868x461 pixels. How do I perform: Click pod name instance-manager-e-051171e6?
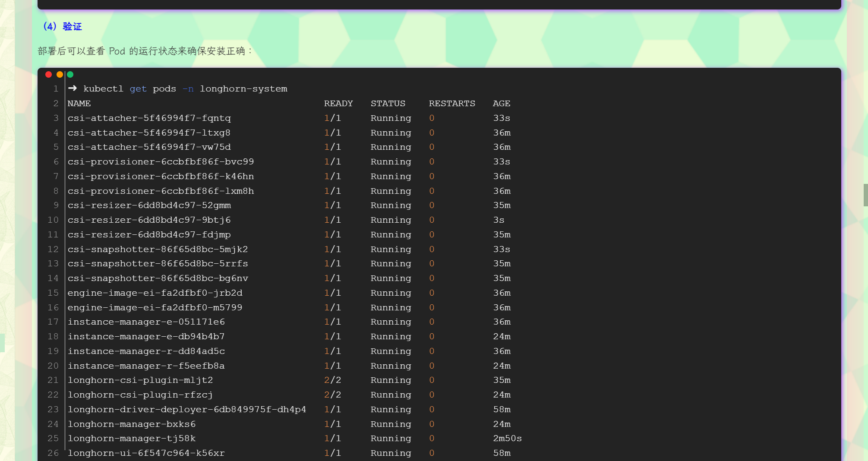pyautogui.click(x=146, y=322)
